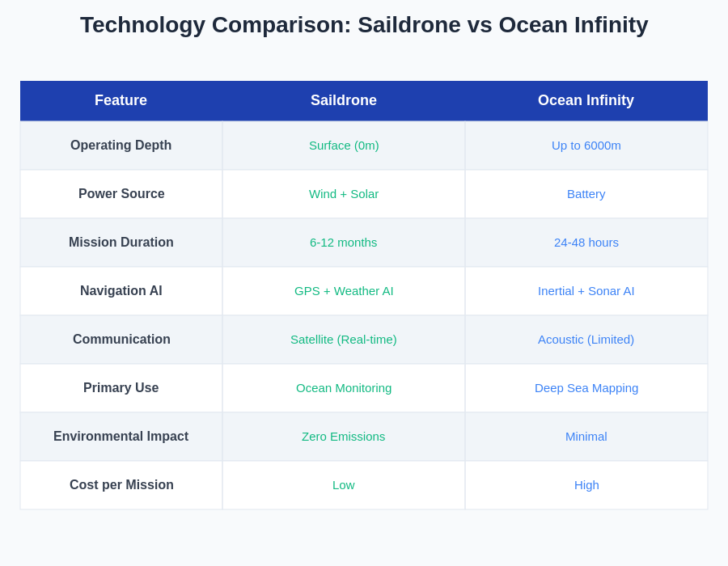
Task: Click the Inertial + Sonar AI cell
Action: (x=586, y=291)
